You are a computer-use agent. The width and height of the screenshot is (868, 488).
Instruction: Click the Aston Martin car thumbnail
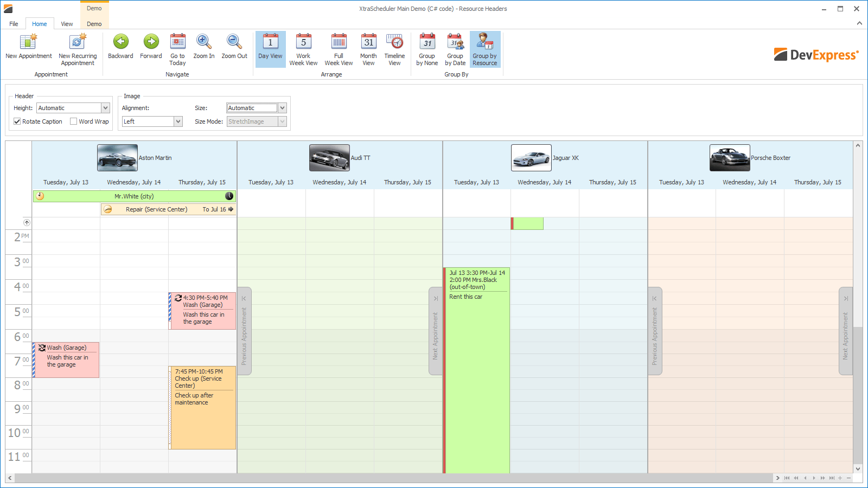tap(117, 158)
